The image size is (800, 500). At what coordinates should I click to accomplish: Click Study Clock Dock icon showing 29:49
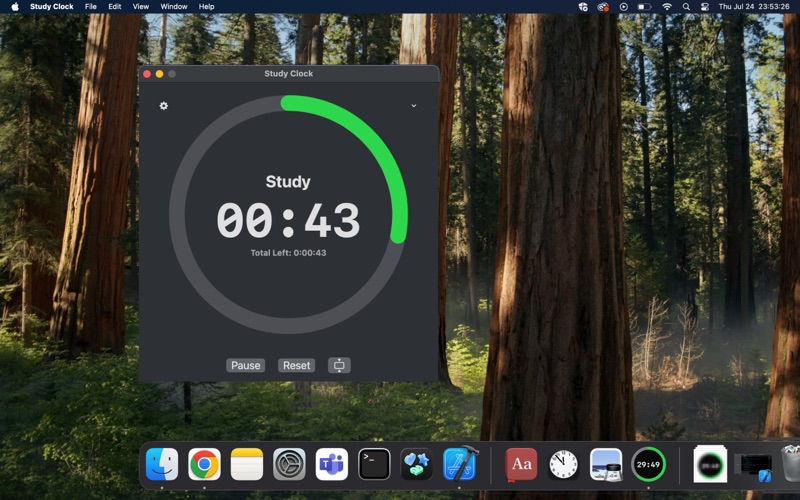pos(648,464)
